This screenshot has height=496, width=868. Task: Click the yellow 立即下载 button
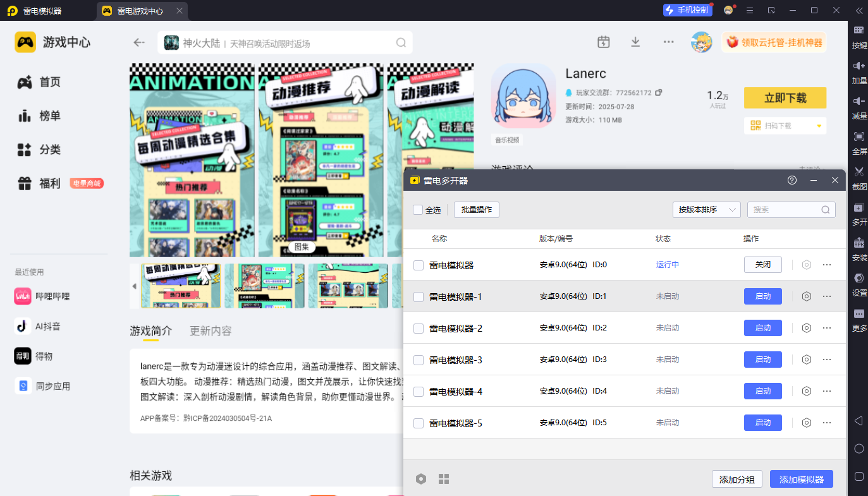click(785, 98)
